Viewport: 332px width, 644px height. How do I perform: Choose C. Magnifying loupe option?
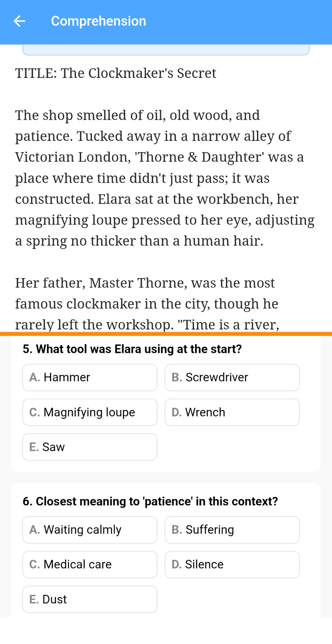point(90,412)
